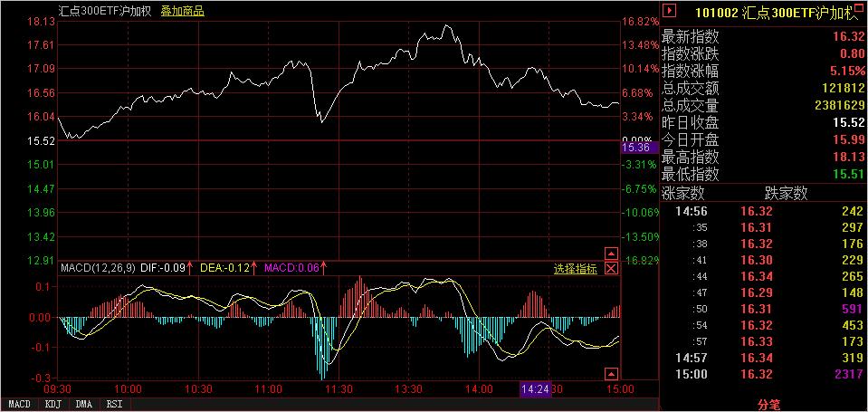Click the 15.52 baseline price label
The height and width of the screenshot is (412, 868).
[42, 140]
